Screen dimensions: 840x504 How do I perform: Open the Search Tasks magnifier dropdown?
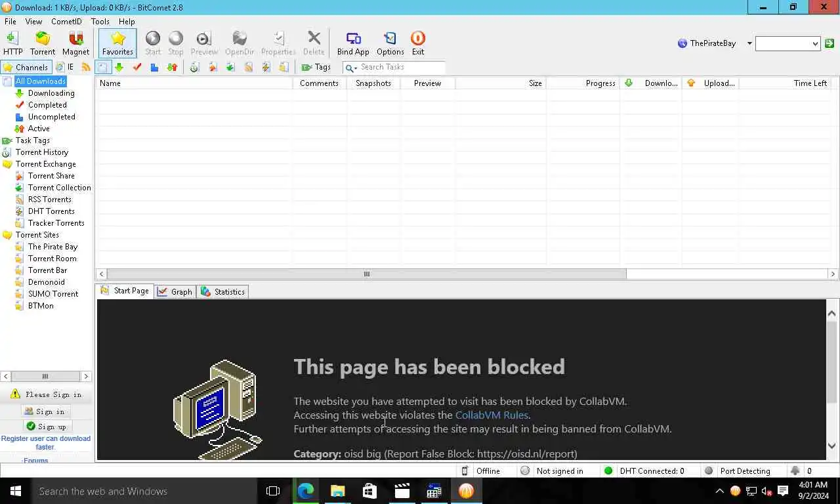(351, 68)
